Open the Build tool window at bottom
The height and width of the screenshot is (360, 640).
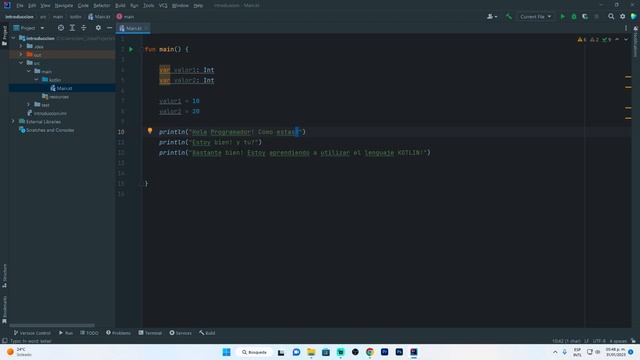point(207,333)
